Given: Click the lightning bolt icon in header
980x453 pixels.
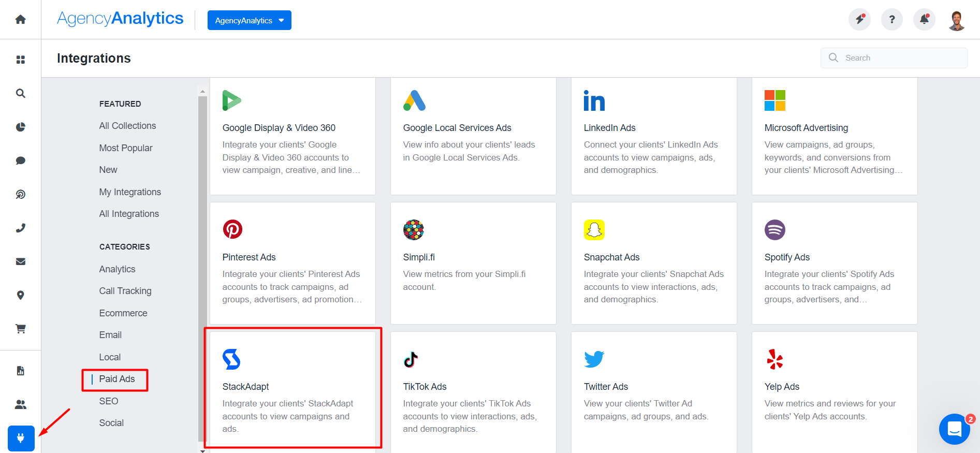Looking at the screenshot, I should [x=859, y=20].
